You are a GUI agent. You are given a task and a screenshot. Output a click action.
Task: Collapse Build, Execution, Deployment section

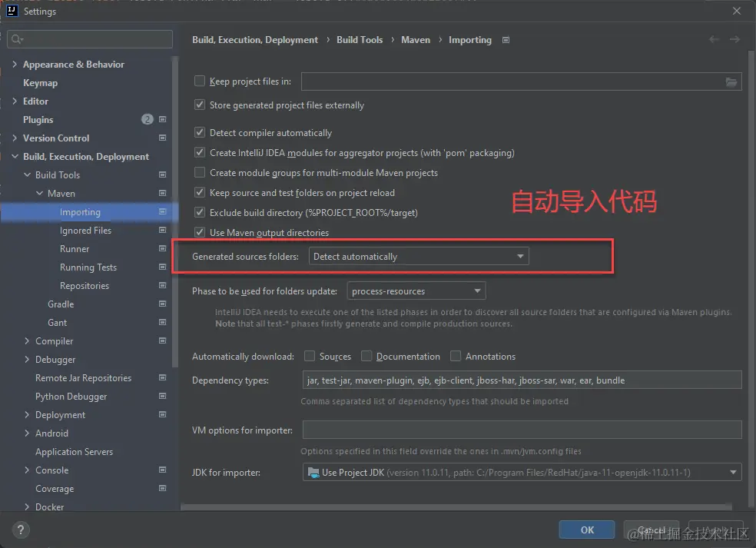tap(15, 156)
